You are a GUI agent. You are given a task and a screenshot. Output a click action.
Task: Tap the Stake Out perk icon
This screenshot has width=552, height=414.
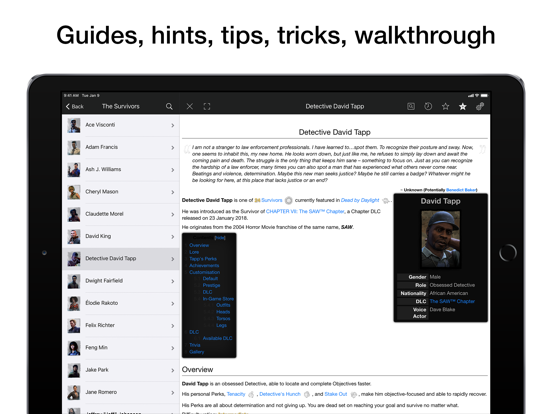click(353, 395)
